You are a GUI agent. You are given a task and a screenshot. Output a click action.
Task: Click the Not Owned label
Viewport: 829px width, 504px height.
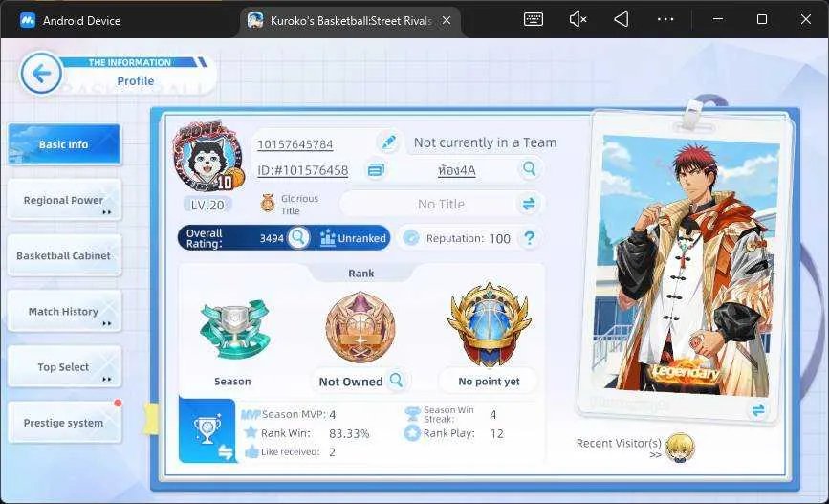tap(351, 382)
